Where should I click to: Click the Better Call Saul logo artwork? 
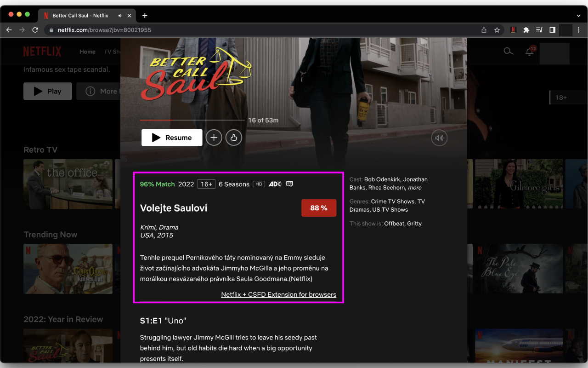pos(196,73)
